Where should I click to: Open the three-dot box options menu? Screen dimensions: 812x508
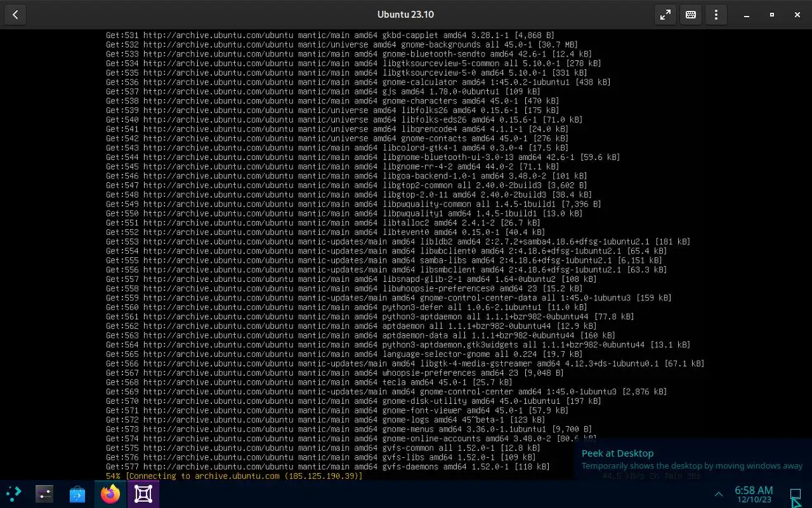coord(716,15)
